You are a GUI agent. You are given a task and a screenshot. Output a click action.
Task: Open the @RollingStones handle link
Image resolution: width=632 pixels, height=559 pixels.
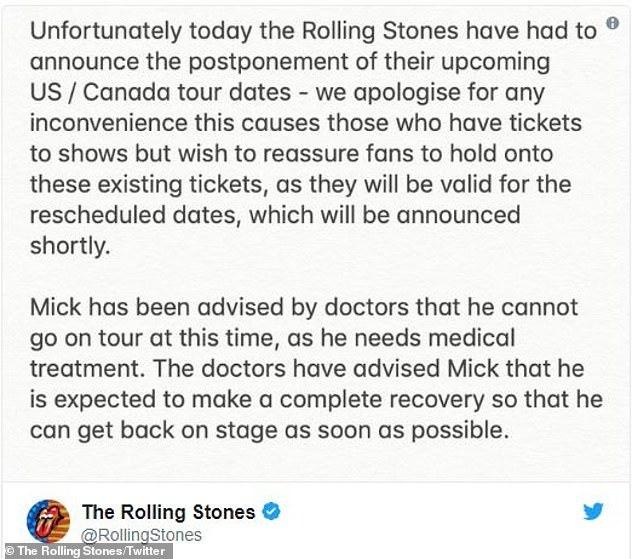141,535
